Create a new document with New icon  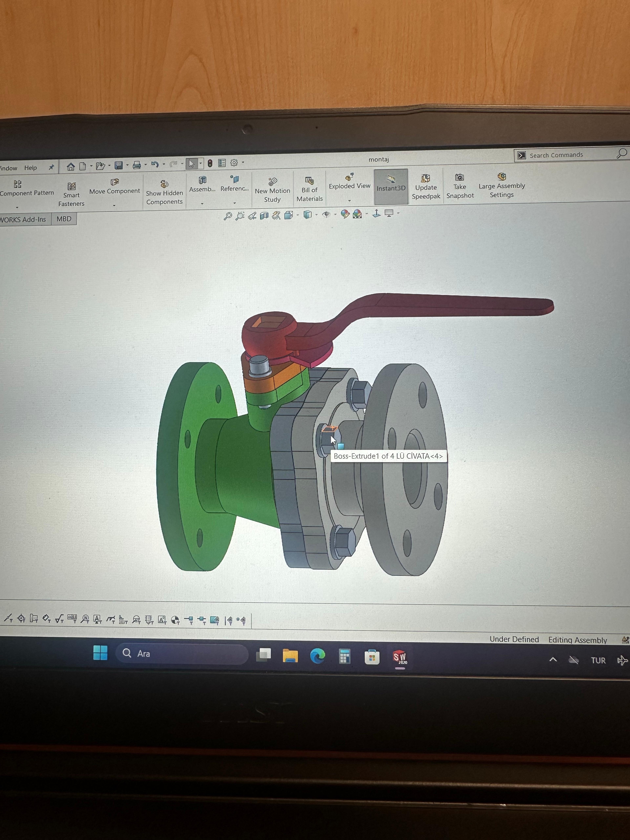(82, 166)
